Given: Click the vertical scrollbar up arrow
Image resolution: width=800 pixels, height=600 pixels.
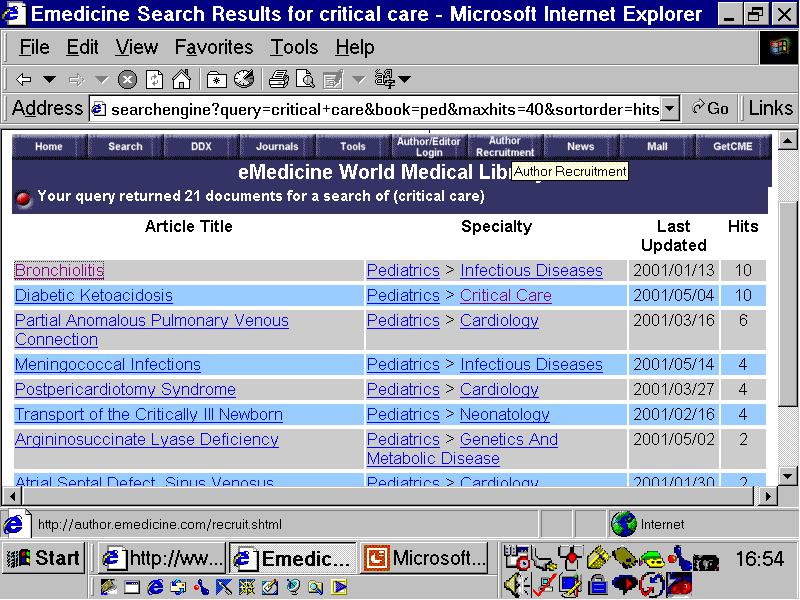Looking at the screenshot, I should [x=788, y=140].
